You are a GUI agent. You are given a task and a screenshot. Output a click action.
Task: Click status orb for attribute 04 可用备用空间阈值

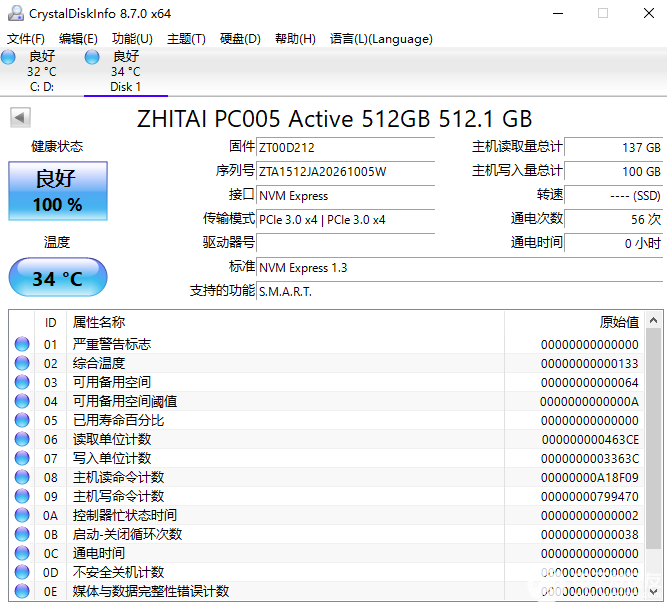(x=22, y=401)
